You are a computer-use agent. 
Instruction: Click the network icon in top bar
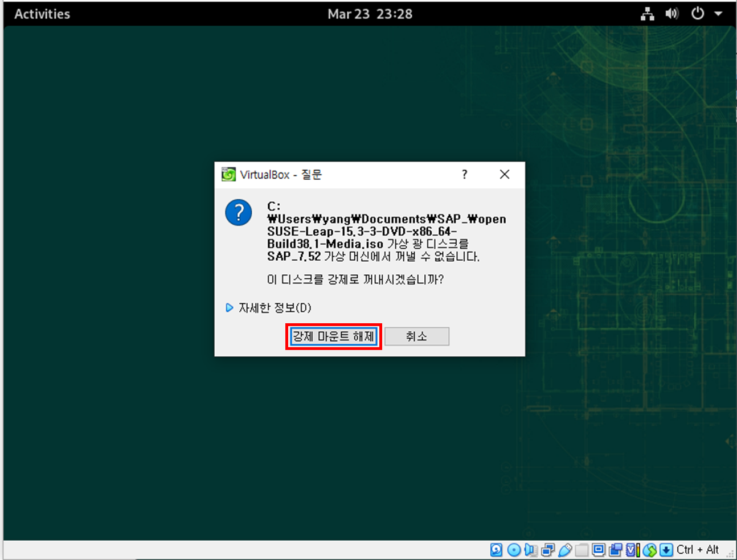648,14
